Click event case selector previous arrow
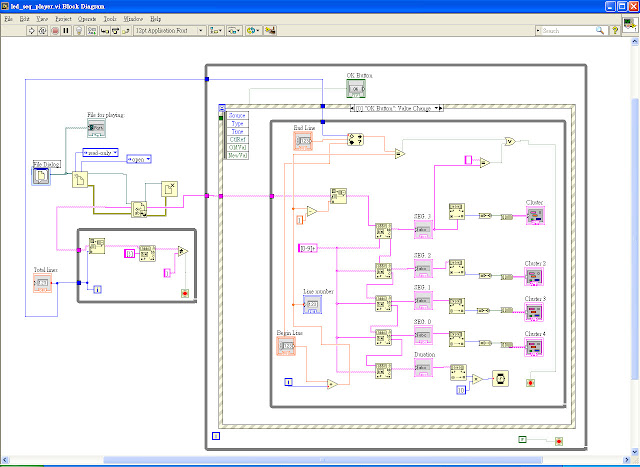Image resolution: width=640 pixels, height=467 pixels. pos(352,108)
